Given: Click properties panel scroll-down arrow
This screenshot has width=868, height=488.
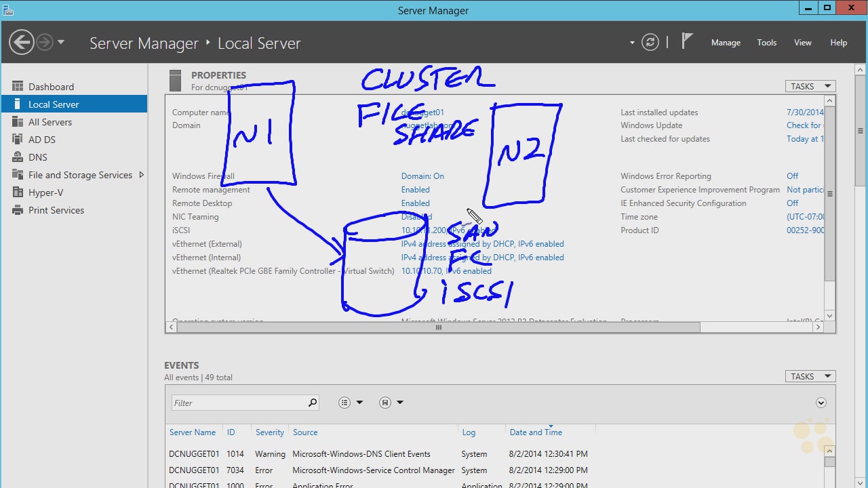Looking at the screenshot, I should click(x=830, y=316).
